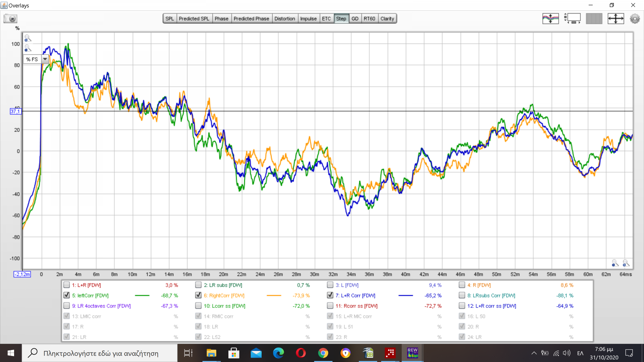The width and height of the screenshot is (644, 362).
Task: Open the graph controls gear icon
Action: tap(635, 18)
